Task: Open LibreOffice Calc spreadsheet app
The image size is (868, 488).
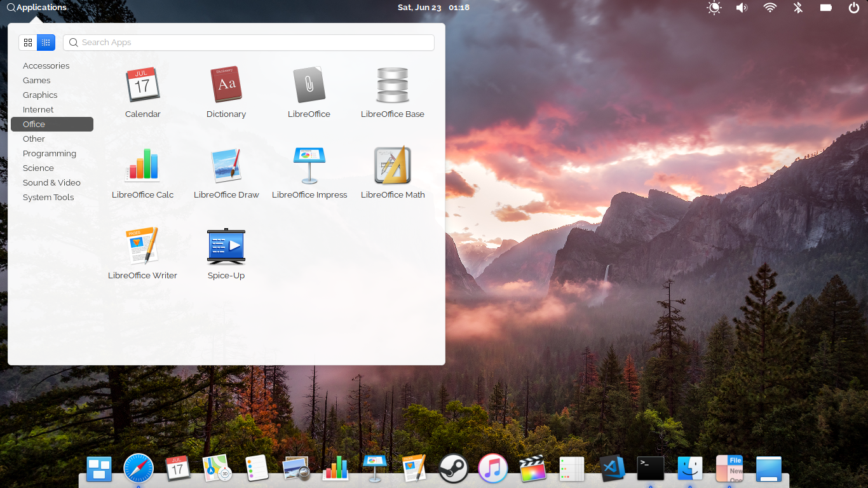Action: click(142, 173)
